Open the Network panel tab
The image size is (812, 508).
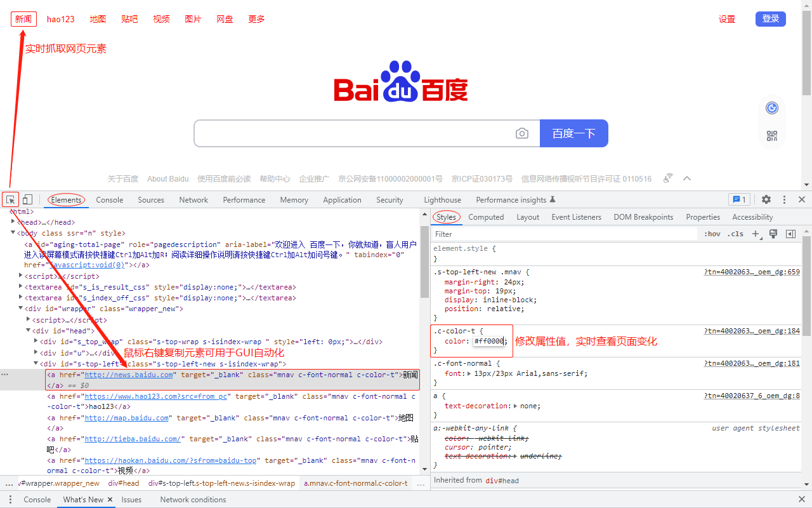tap(193, 199)
